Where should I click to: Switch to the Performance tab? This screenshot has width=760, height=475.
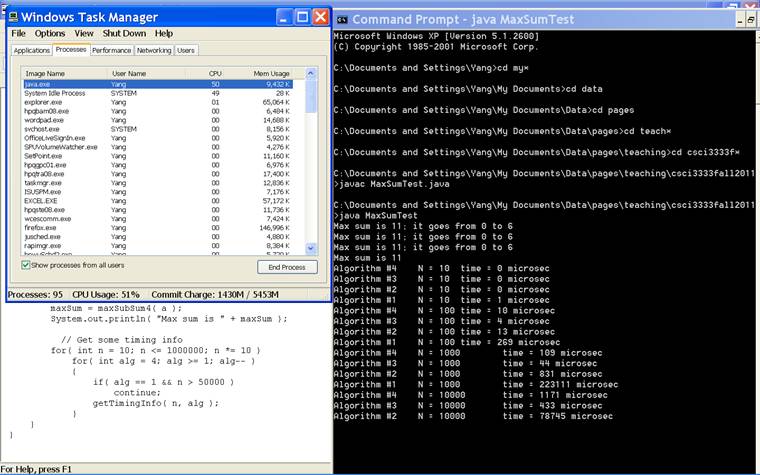[111, 50]
